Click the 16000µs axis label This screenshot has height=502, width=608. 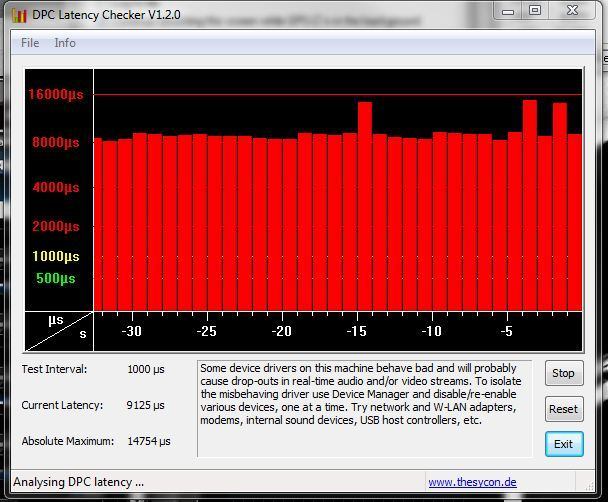pyautogui.click(x=55, y=94)
